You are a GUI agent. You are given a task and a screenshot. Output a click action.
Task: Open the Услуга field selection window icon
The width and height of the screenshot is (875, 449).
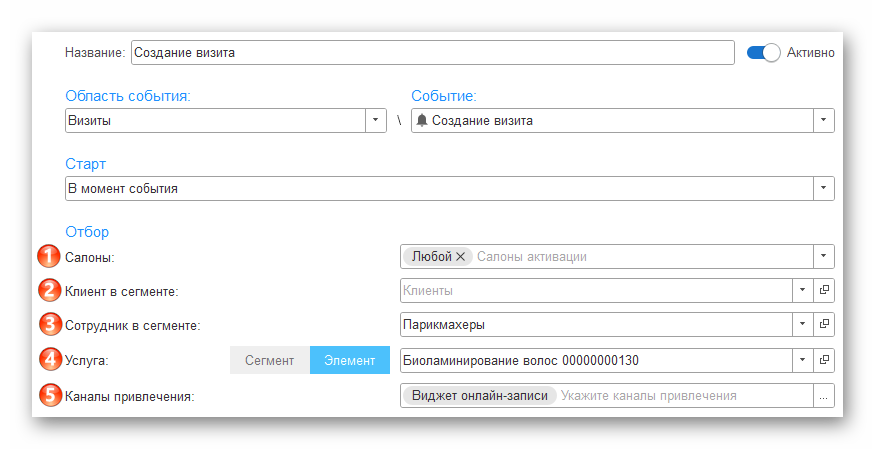point(825,360)
